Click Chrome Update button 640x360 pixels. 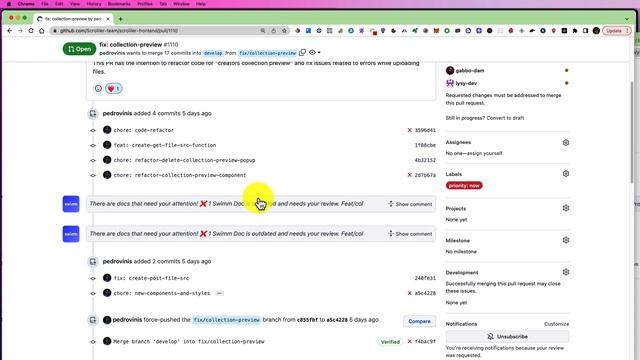[616, 31]
